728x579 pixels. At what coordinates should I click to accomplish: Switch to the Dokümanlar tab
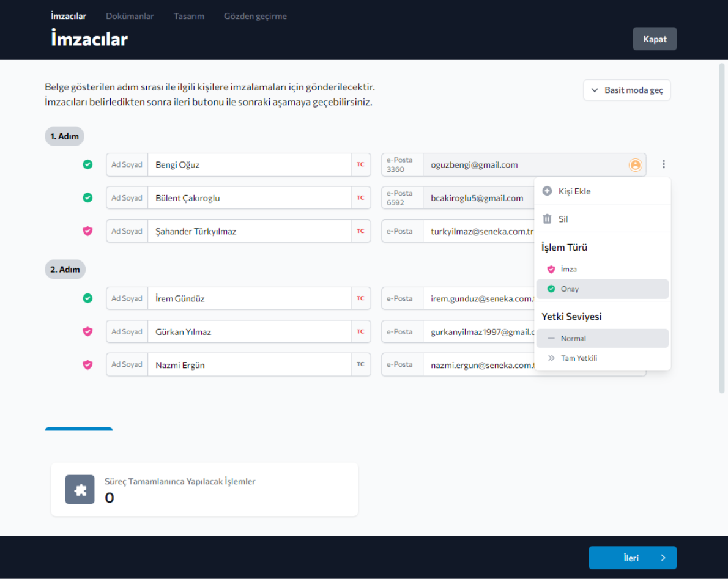coord(130,17)
